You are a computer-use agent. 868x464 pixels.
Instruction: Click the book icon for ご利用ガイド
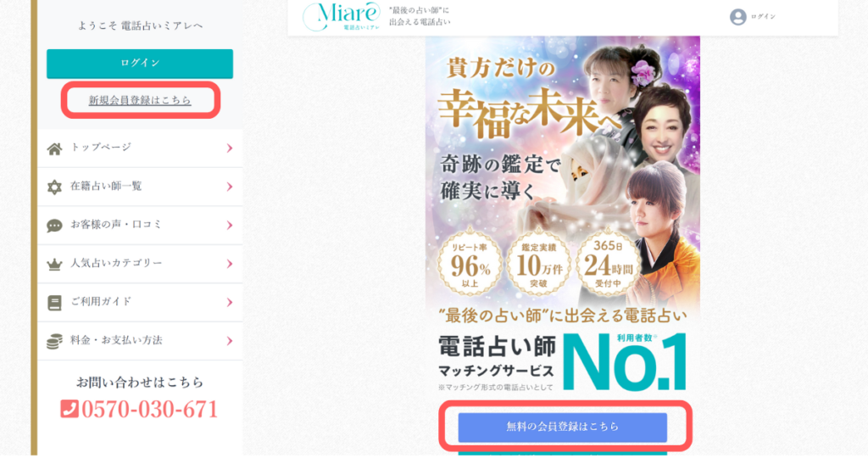point(54,303)
